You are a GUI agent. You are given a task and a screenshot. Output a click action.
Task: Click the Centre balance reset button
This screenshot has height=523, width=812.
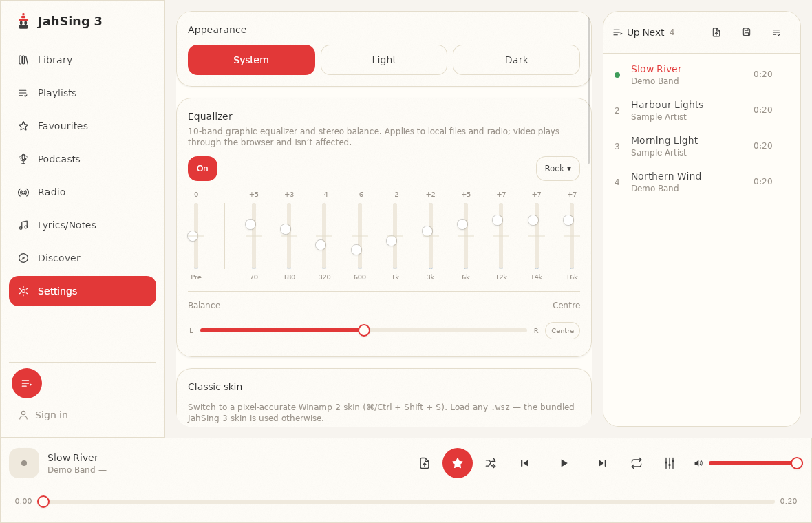(x=562, y=331)
